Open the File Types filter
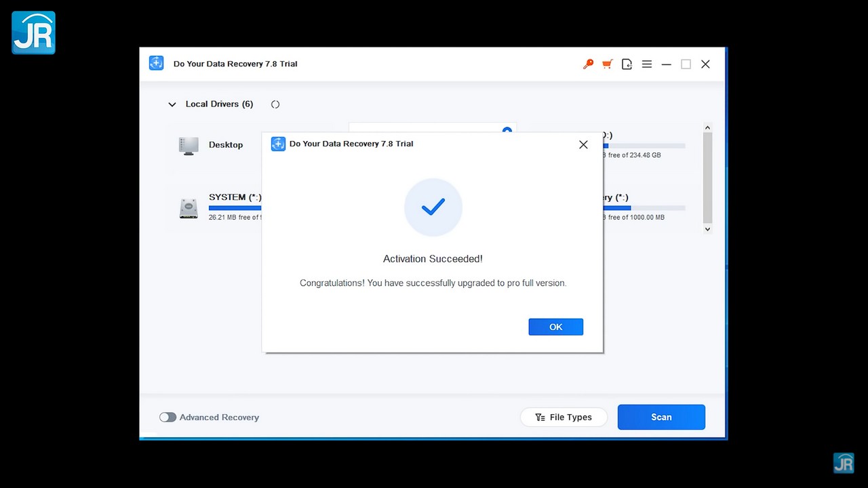The height and width of the screenshot is (488, 868). (x=564, y=418)
